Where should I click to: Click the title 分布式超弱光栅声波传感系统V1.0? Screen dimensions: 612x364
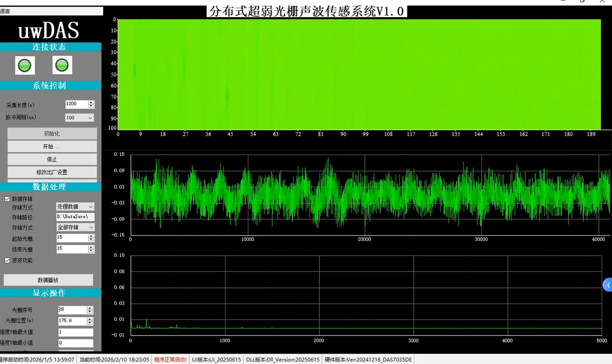(x=307, y=11)
